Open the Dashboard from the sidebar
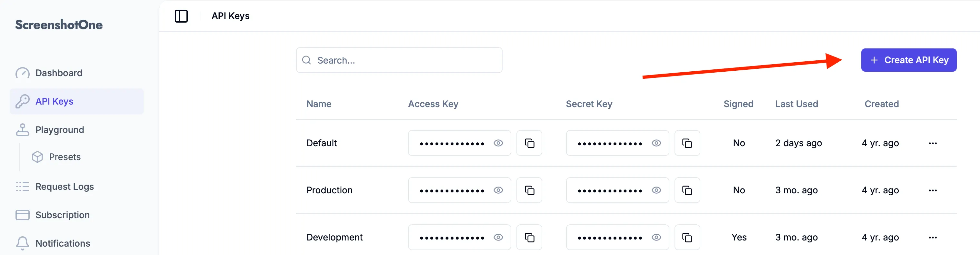 59,73
